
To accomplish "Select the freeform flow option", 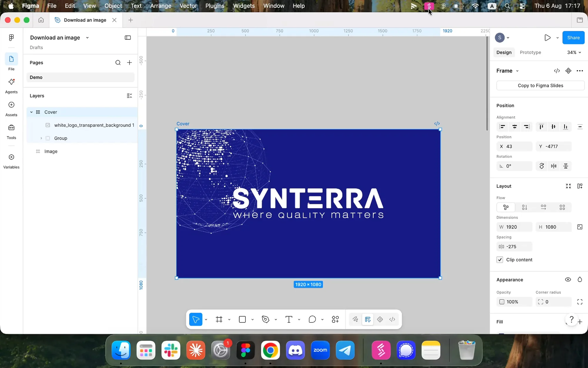I will point(506,207).
